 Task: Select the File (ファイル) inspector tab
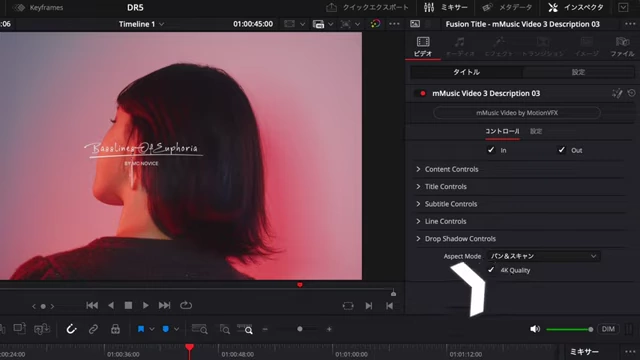click(x=622, y=47)
